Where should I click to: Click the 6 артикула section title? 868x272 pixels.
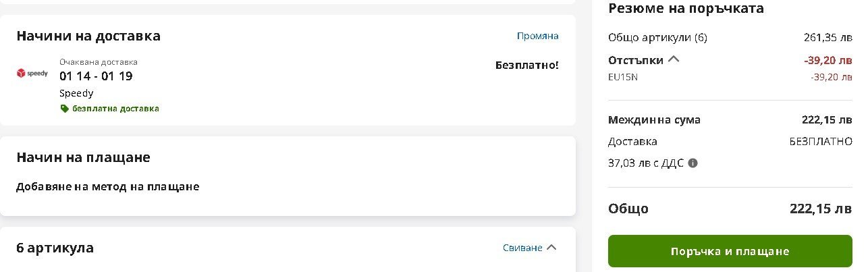(55, 248)
